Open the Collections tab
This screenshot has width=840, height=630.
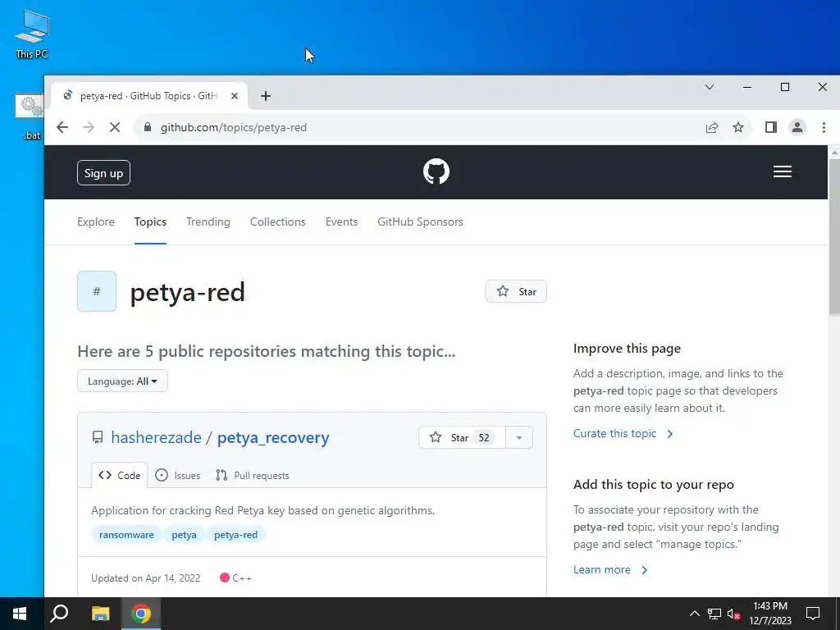(277, 221)
